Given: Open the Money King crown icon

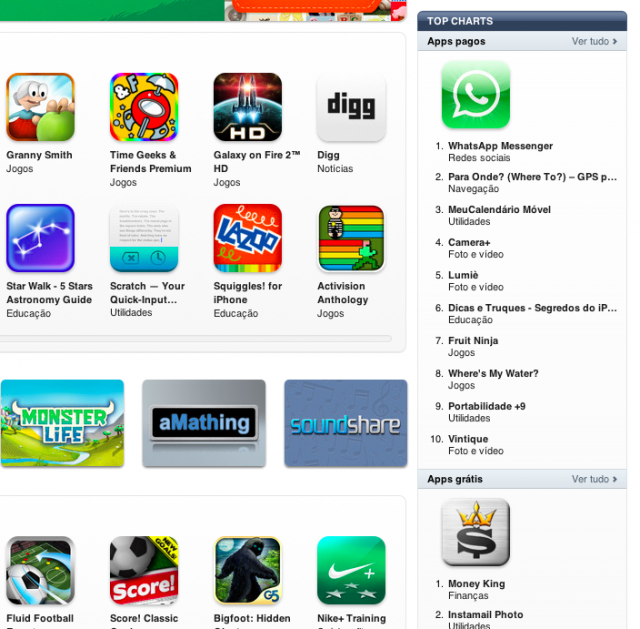Looking at the screenshot, I should click(x=476, y=532).
